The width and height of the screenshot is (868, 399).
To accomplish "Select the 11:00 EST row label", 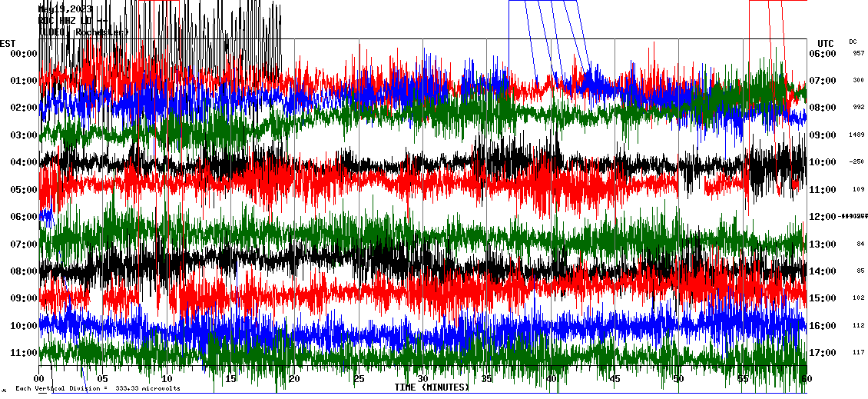I will click(x=24, y=353).
